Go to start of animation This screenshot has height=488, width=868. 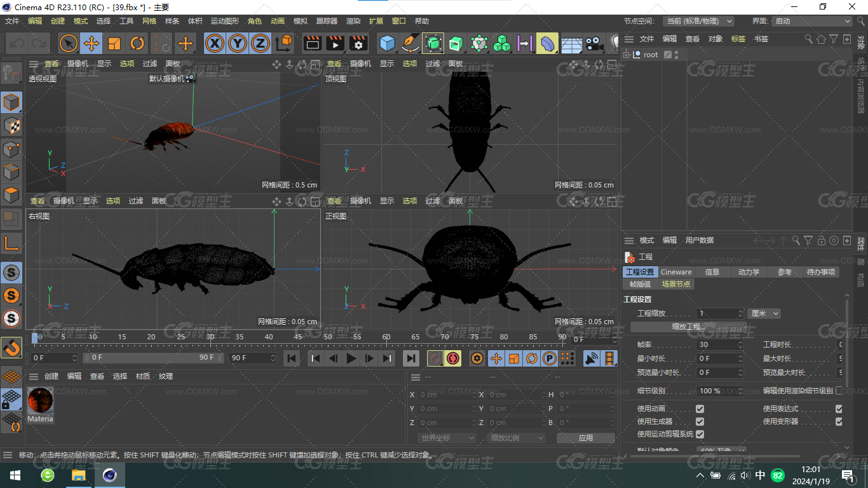(291, 358)
